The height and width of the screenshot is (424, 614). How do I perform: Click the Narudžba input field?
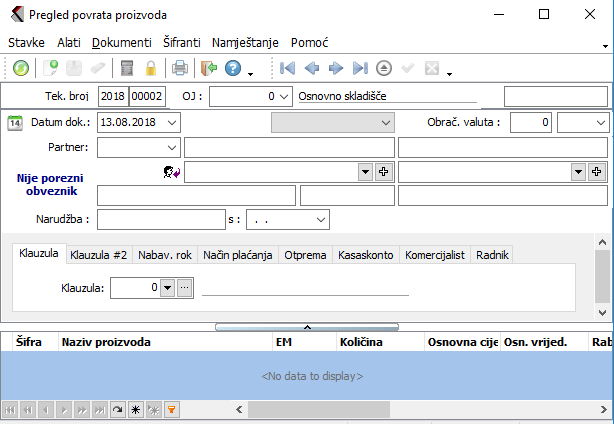pos(161,218)
